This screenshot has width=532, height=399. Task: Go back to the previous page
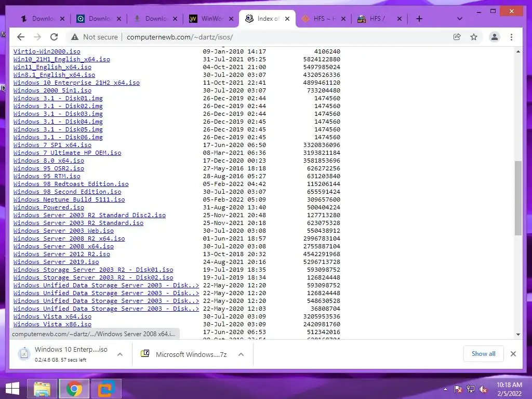point(21,37)
